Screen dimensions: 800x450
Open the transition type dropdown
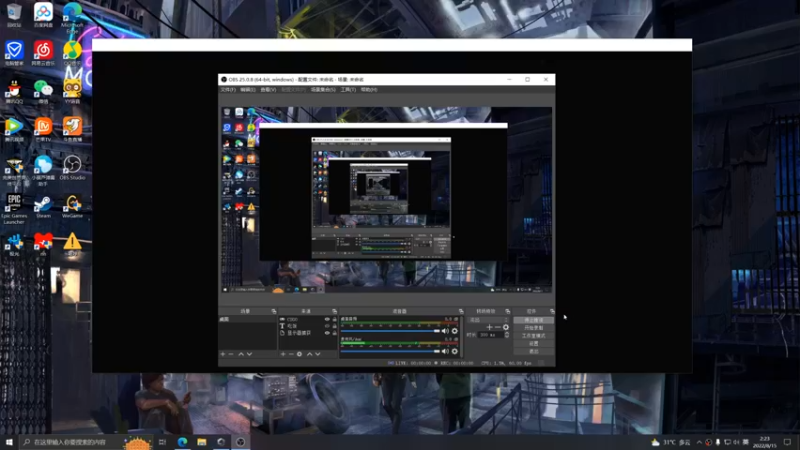click(488, 320)
